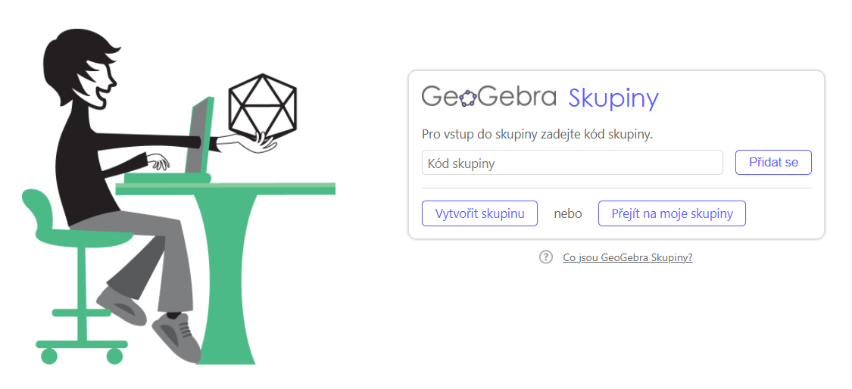This screenshot has width=852, height=389.
Task: Join a group with Přidat se button
Action: point(773,162)
